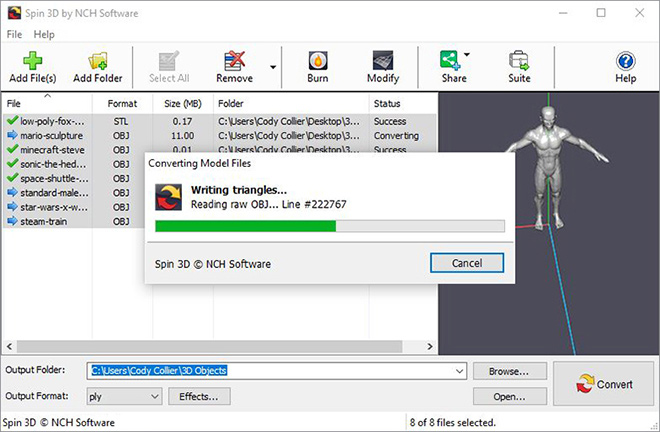
Task: Cancel the model conversion
Action: [x=467, y=263]
